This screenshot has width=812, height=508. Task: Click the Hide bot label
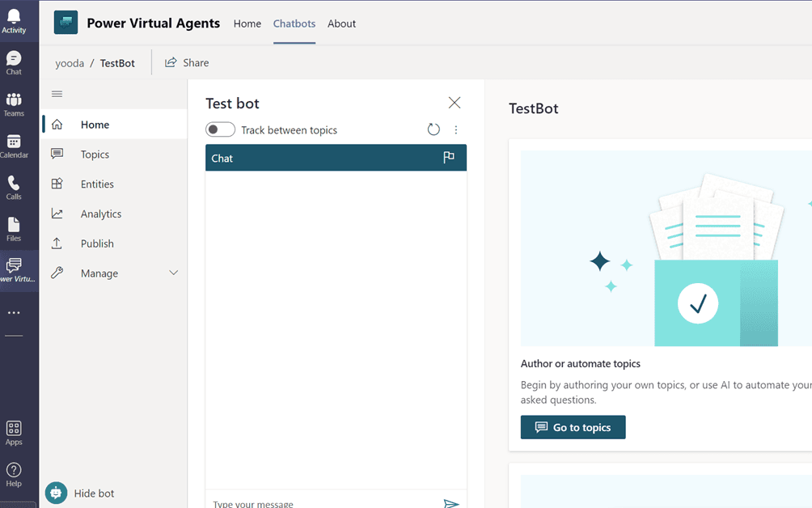(x=94, y=493)
